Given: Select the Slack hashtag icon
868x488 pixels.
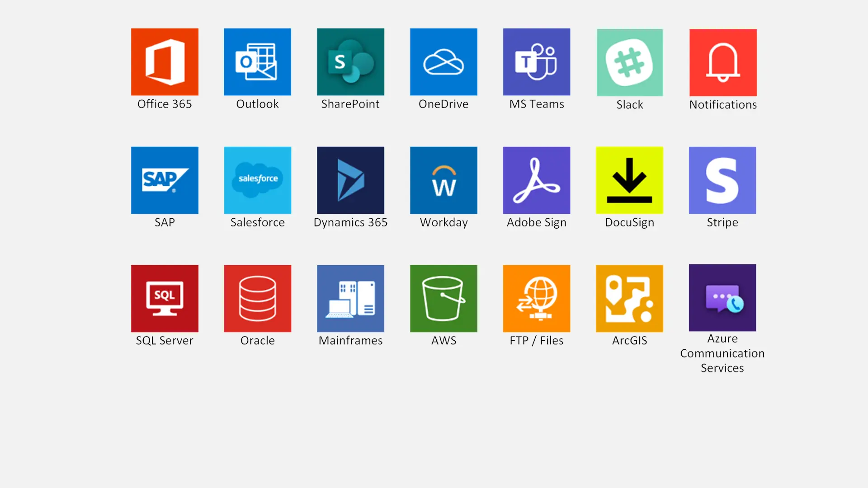Looking at the screenshot, I should click(x=630, y=62).
